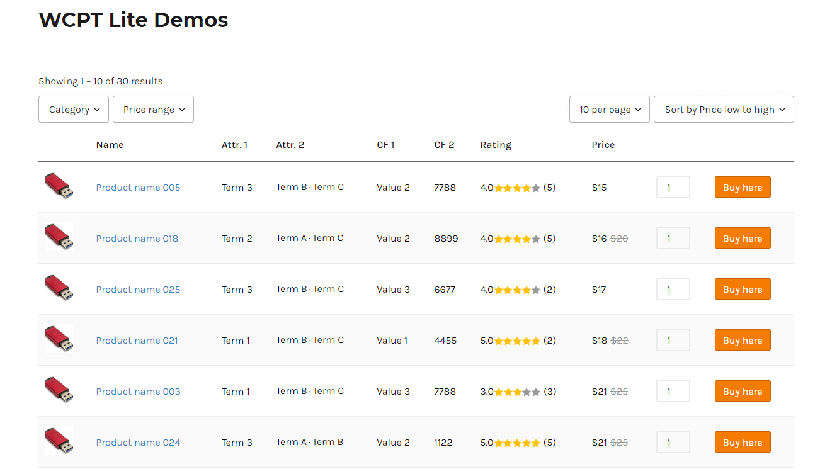Click the Product name 025 USB drive image

point(59,289)
